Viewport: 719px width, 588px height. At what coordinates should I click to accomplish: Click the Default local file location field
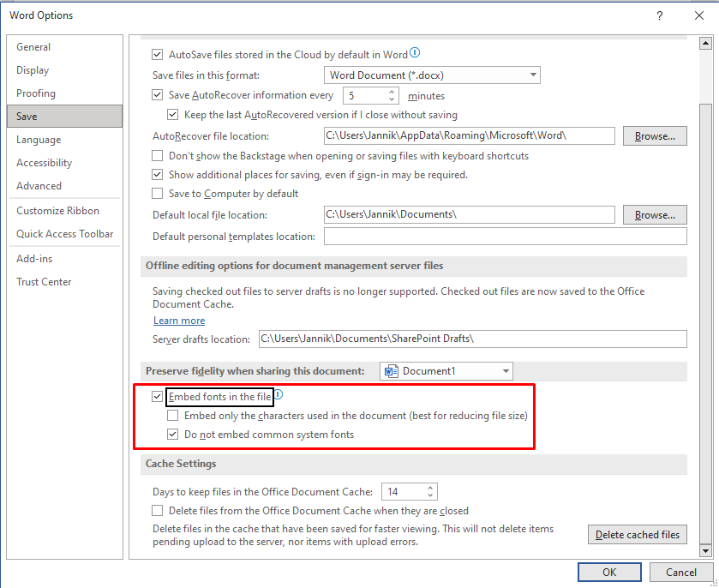click(469, 214)
